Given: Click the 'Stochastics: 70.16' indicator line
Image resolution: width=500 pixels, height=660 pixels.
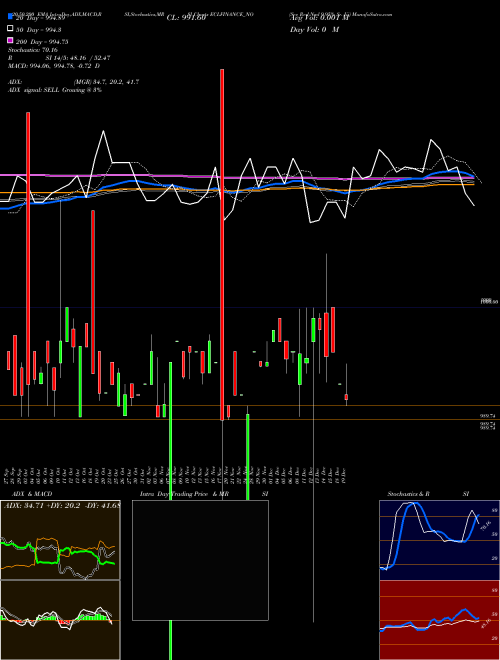Looking at the screenshot, I should [33, 50].
